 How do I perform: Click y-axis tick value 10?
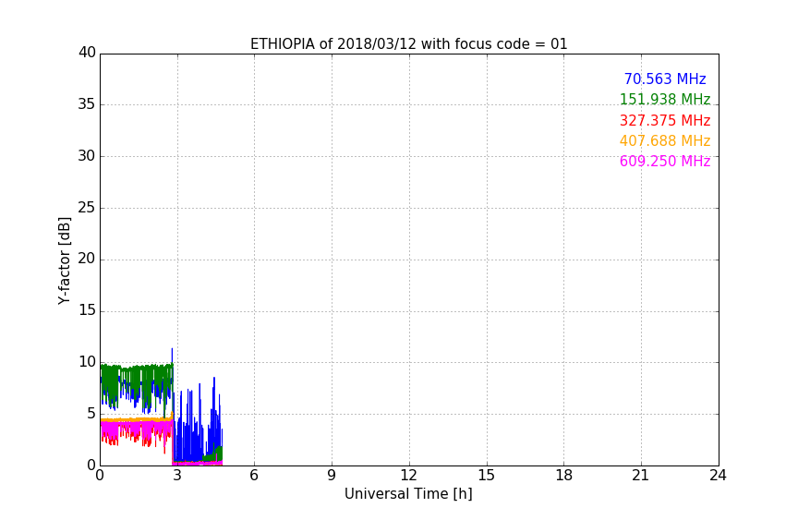coord(87,362)
